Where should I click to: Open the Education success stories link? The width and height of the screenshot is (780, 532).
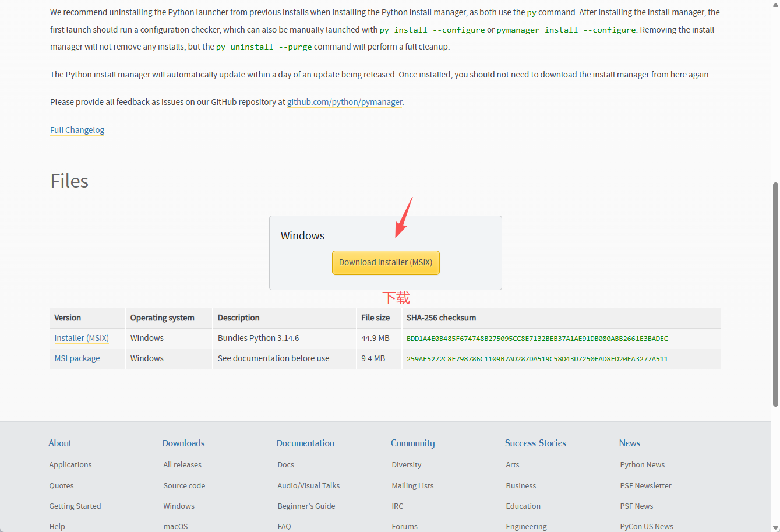click(x=523, y=506)
